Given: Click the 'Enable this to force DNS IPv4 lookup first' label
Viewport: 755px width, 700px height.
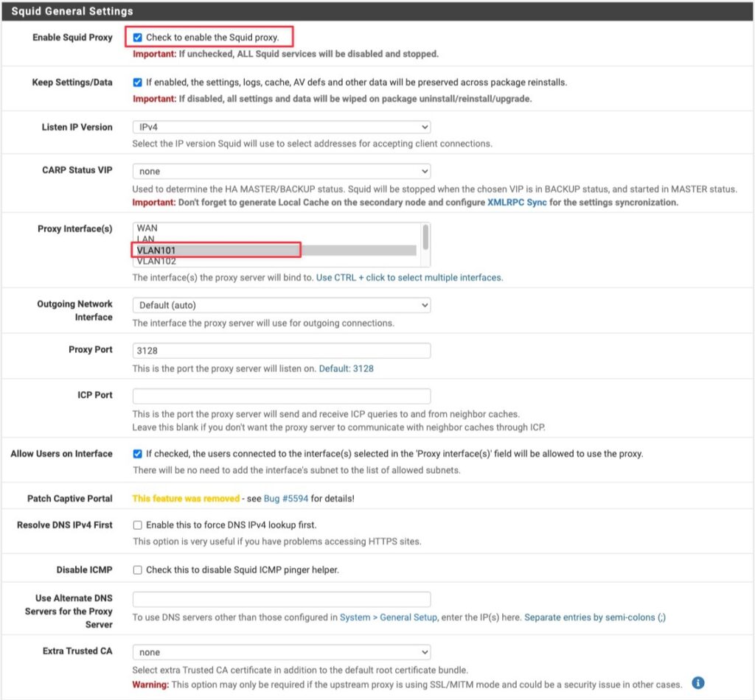Looking at the screenshot, I should point(231,525).
